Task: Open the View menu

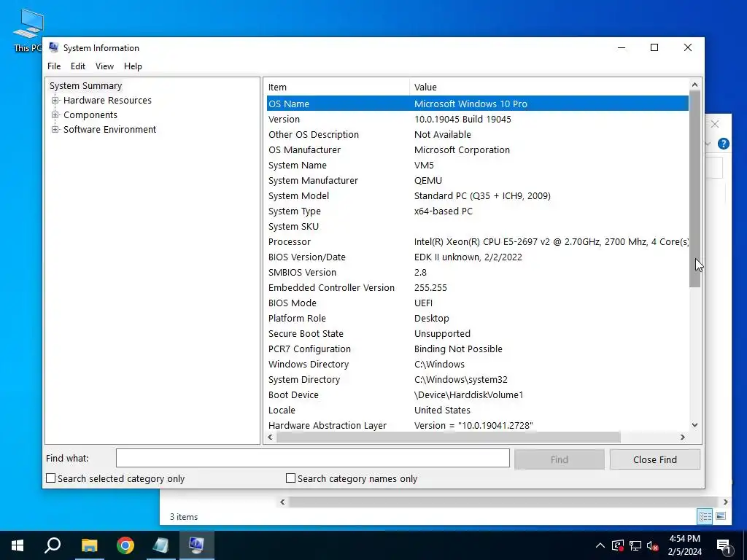Action: click(x=104, y=66)
